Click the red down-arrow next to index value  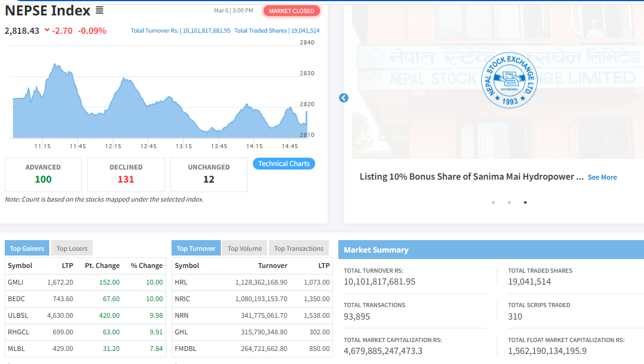(x=47, y=31)
